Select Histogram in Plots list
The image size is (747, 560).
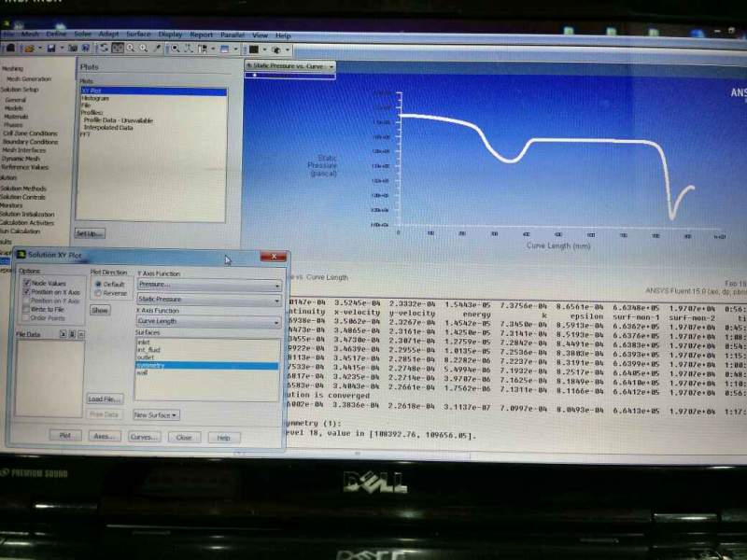[x=95, y=98]
